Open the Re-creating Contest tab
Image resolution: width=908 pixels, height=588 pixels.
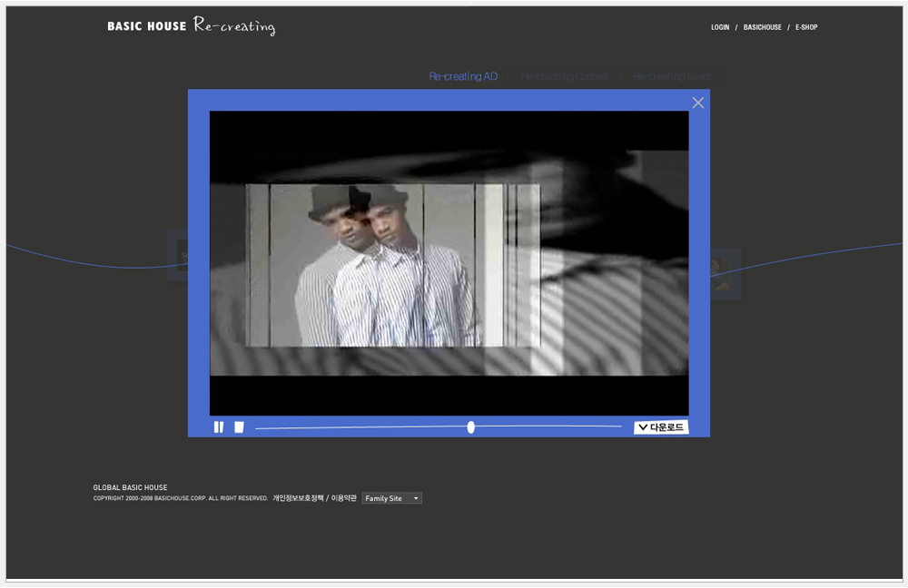(x=564, y=77)
